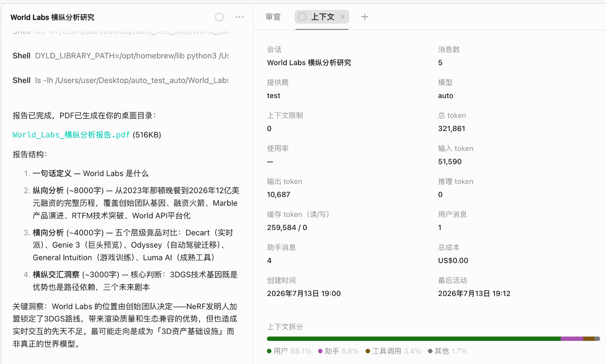Click the 上下文拆分 section label
The image size is (606, 364).
(x=285, y=327)
